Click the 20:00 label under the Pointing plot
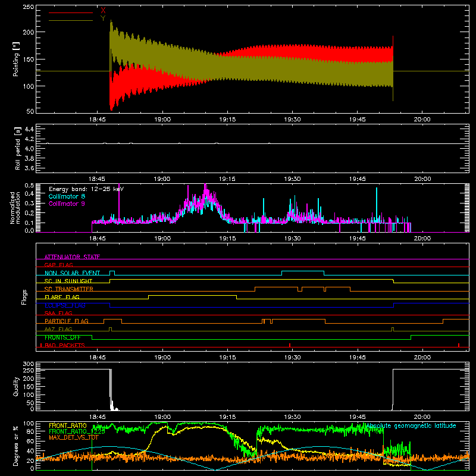This screenshot has height=476, width=476. (x=422, y=120)
